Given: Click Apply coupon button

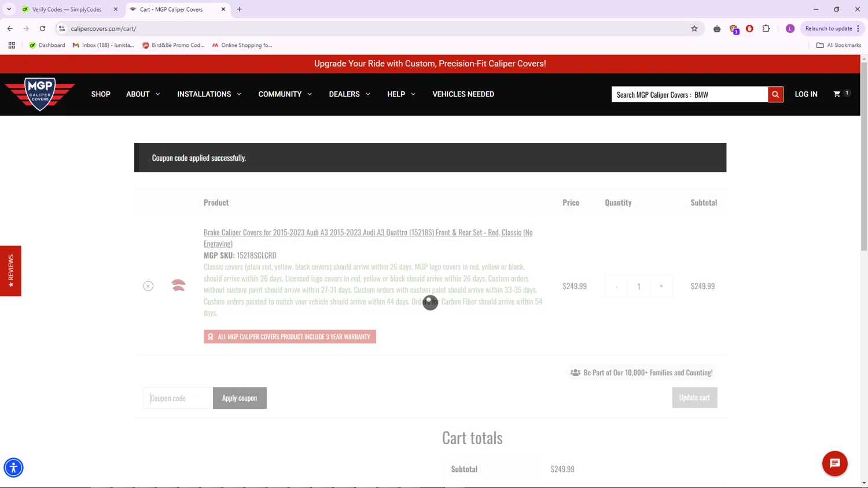Looking at the screenshot, I should click(240, 398).
